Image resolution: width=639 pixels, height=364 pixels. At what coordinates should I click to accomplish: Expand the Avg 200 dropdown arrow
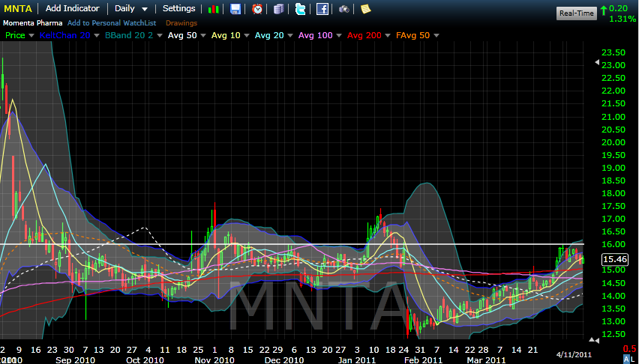388,36
